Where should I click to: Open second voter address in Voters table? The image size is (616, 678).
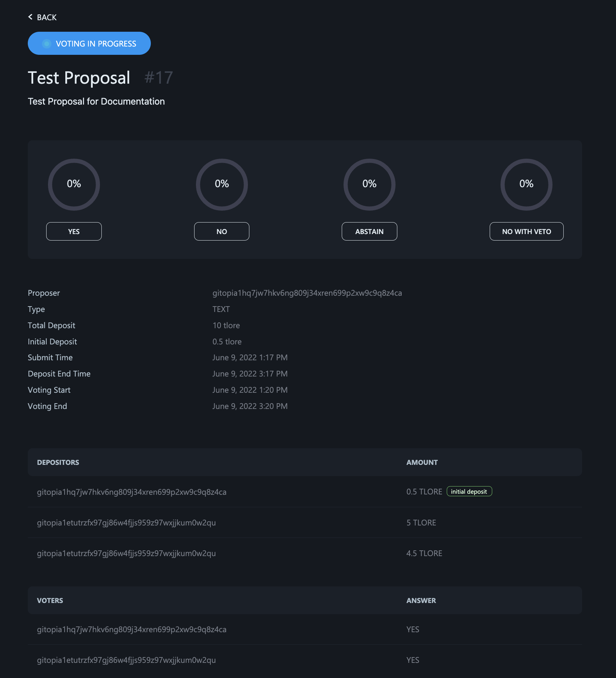[126, 660]
